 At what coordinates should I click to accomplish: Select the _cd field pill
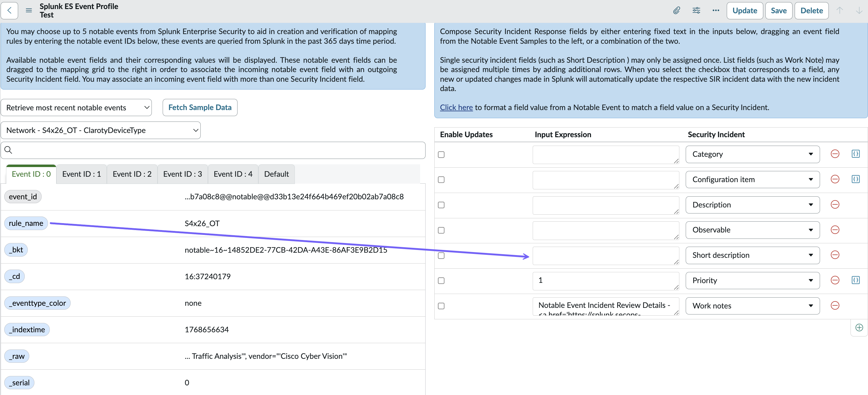point(14,276)
